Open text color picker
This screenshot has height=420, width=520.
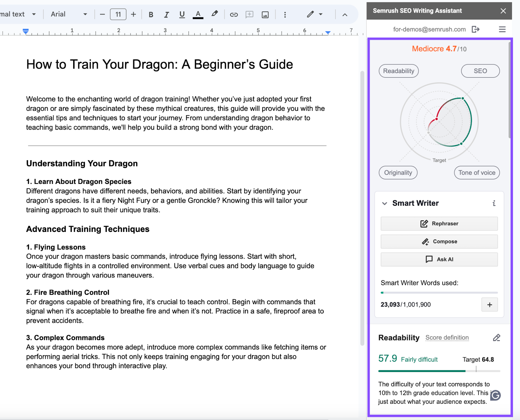point(198,15)
